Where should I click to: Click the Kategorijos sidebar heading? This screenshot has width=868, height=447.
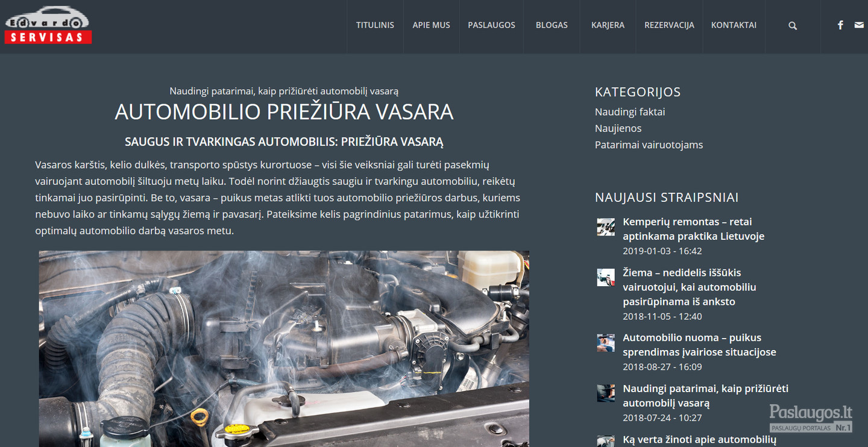click(x=638, y=92)
